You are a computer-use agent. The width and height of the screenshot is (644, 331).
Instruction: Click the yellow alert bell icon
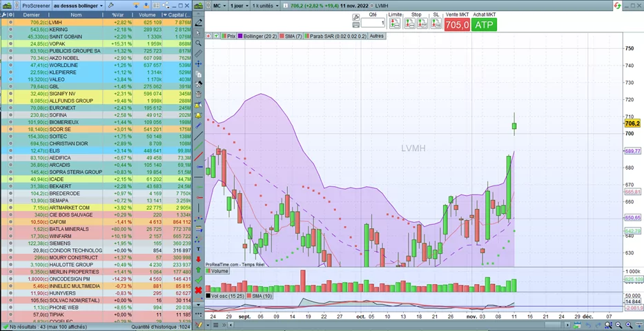[x=199, y=115]
